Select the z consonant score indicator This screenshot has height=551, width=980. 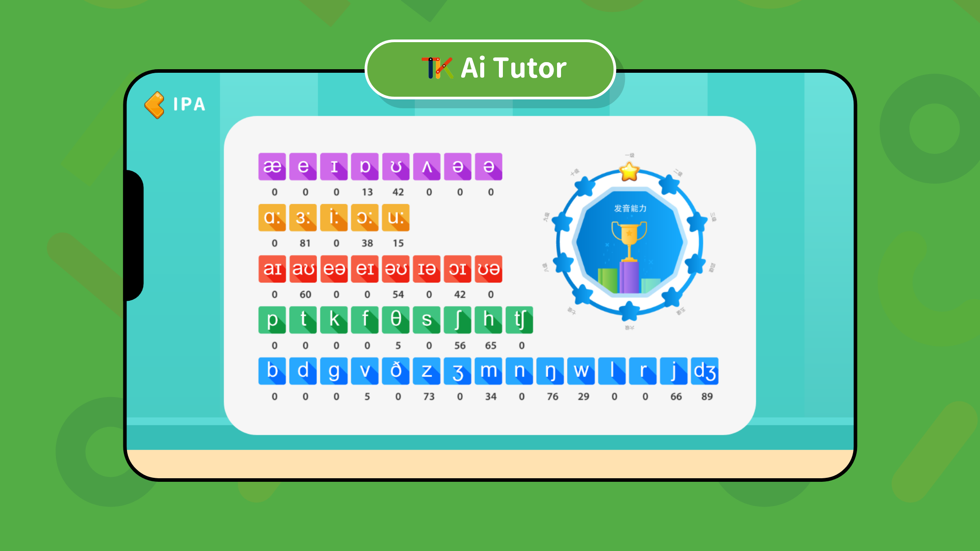[x=427, y=396]
